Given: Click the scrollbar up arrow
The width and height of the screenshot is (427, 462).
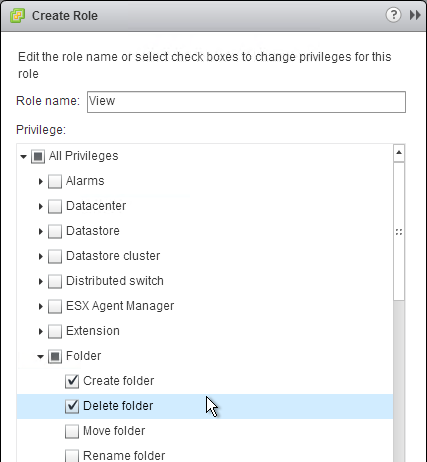Looking at the screenshot, I should click(x=399, y=153).
